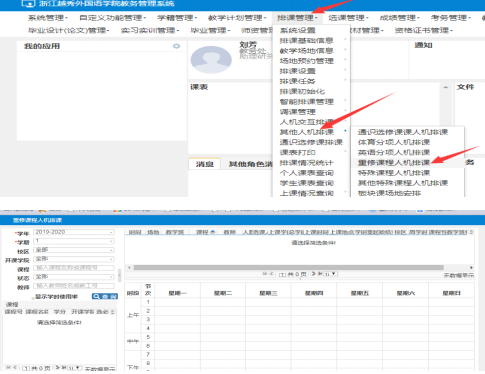Open the 毕业管理 menu

click(x=210, y=31)
